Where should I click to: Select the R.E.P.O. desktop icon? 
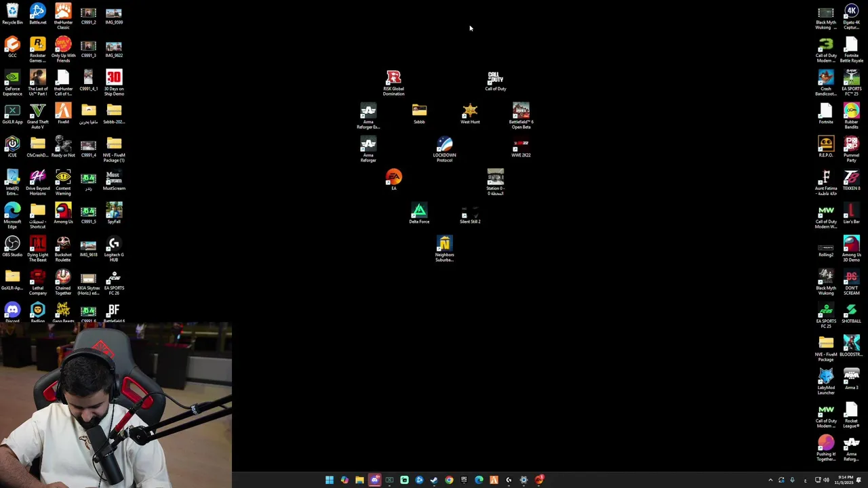pos(826,147)
